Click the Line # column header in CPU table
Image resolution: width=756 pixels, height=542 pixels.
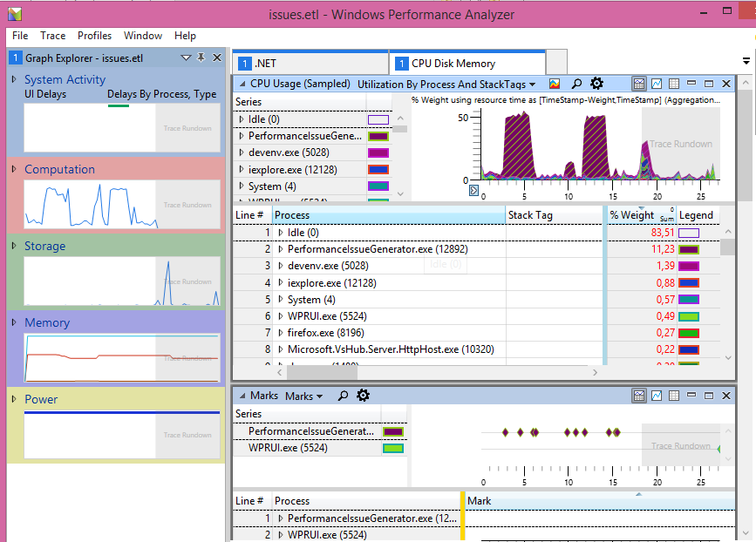tap(253, 215)
